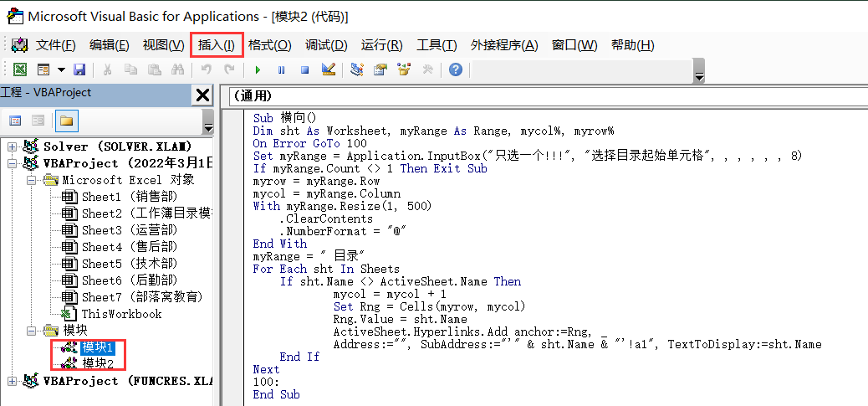Toggle Design Mode icon

(x=329, y=69)
